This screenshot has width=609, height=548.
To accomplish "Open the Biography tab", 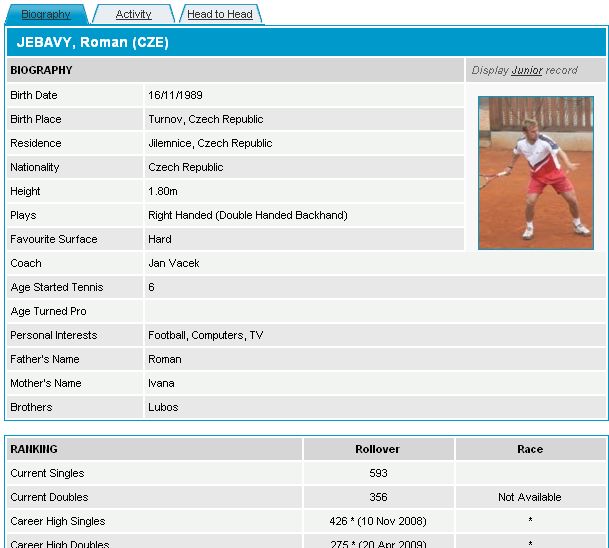I will point(46,14).
